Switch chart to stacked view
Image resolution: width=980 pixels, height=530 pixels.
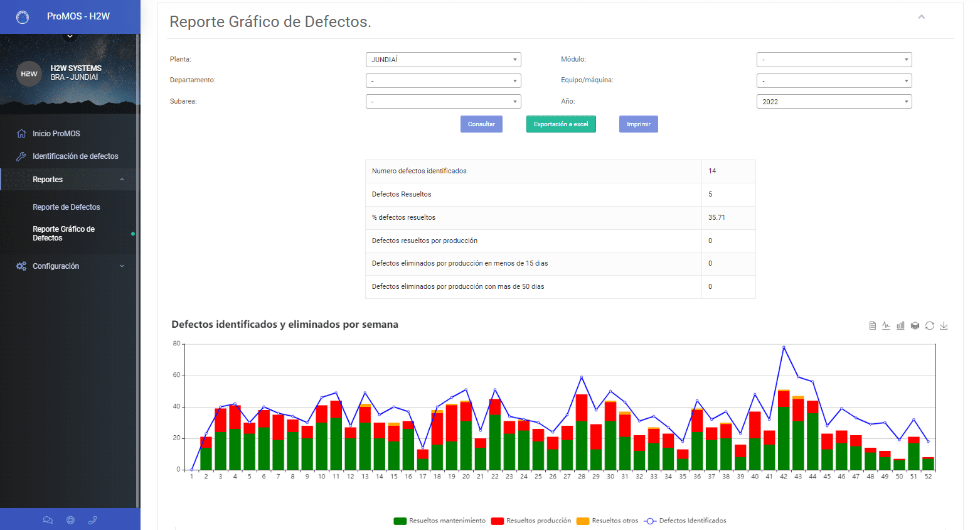point(915,326)
